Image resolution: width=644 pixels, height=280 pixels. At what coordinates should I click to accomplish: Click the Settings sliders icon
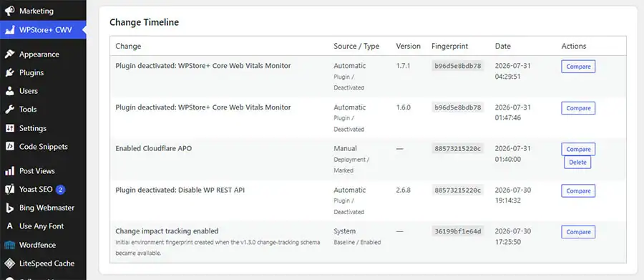pos(10,128)
